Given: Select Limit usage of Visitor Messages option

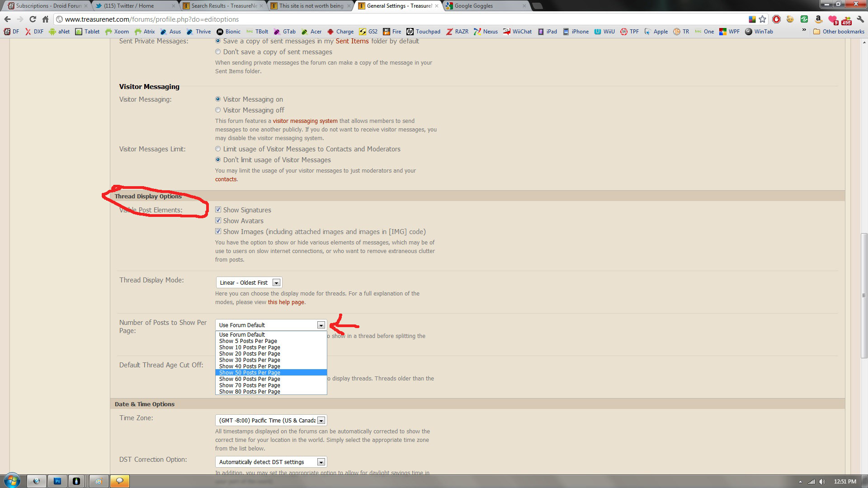Looking at the screenshot, I should (218, 149).
